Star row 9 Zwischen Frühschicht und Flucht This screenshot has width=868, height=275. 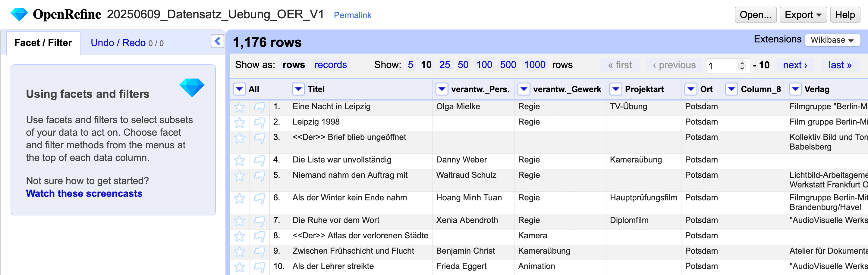240,252
